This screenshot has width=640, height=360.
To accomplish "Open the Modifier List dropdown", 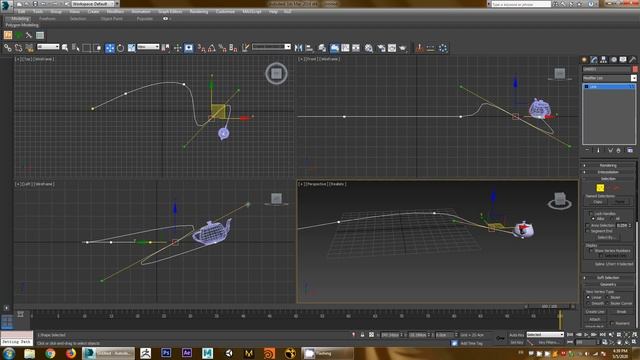I will (609, 78).
